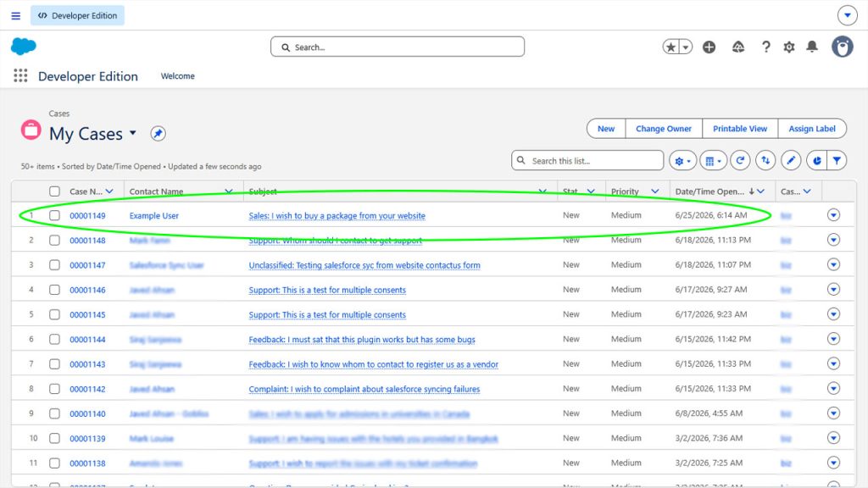Open Date/Time Opened column menu chevron
868x488 pixels.
point(760,191)
